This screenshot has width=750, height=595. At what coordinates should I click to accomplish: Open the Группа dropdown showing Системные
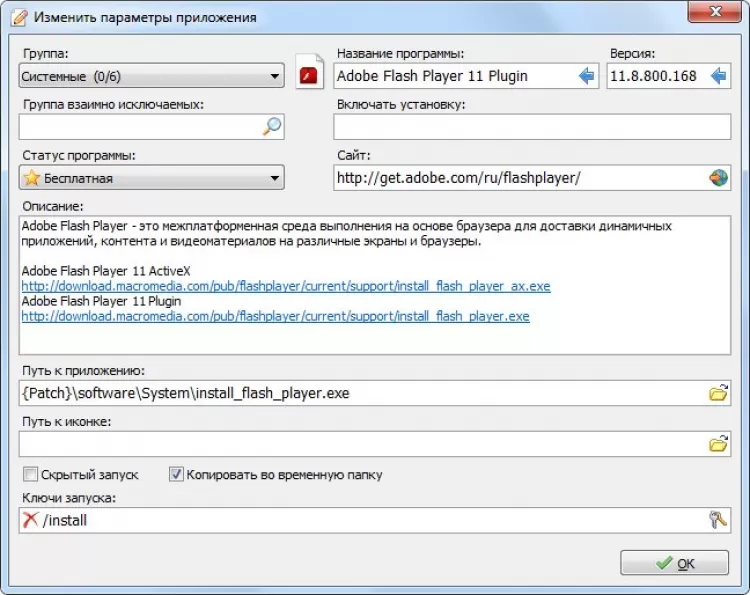click(152, 76)
